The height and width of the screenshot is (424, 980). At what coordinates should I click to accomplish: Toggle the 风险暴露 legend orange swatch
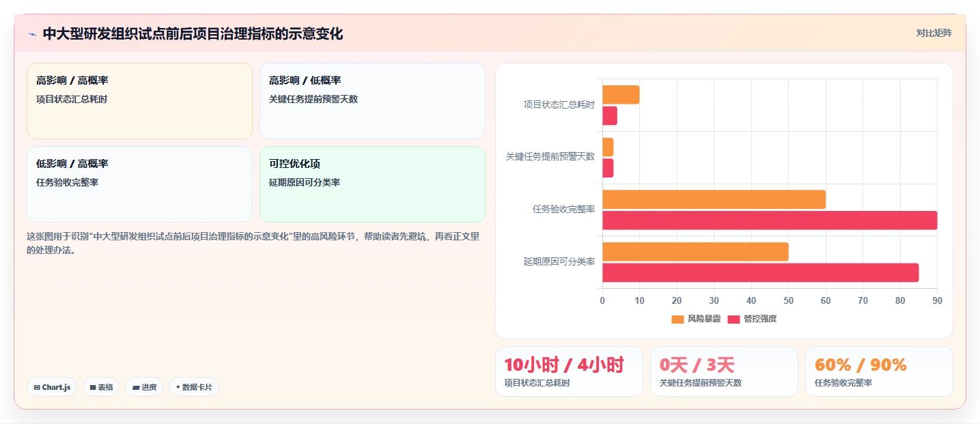click(677, 319)
